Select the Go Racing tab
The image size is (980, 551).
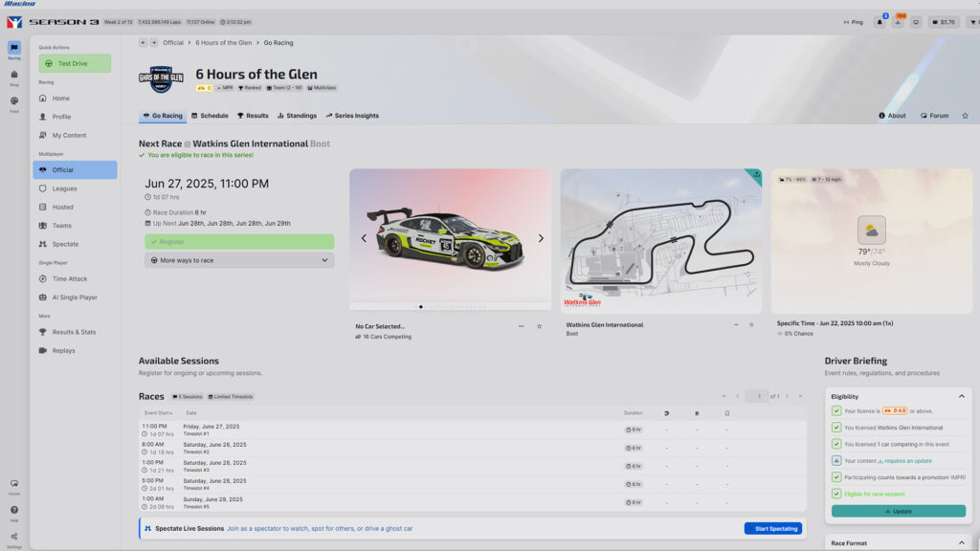pos(163,116)
